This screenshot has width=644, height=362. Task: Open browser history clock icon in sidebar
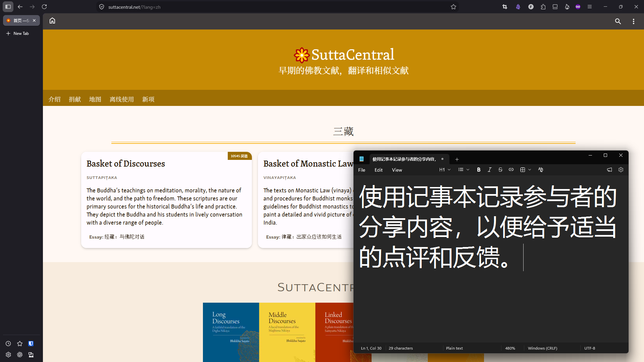point(8,344)
